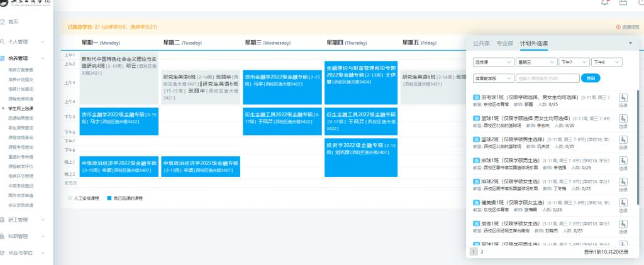Switch to the 专业课 tab
644x265 pixels.
point(505,43)
